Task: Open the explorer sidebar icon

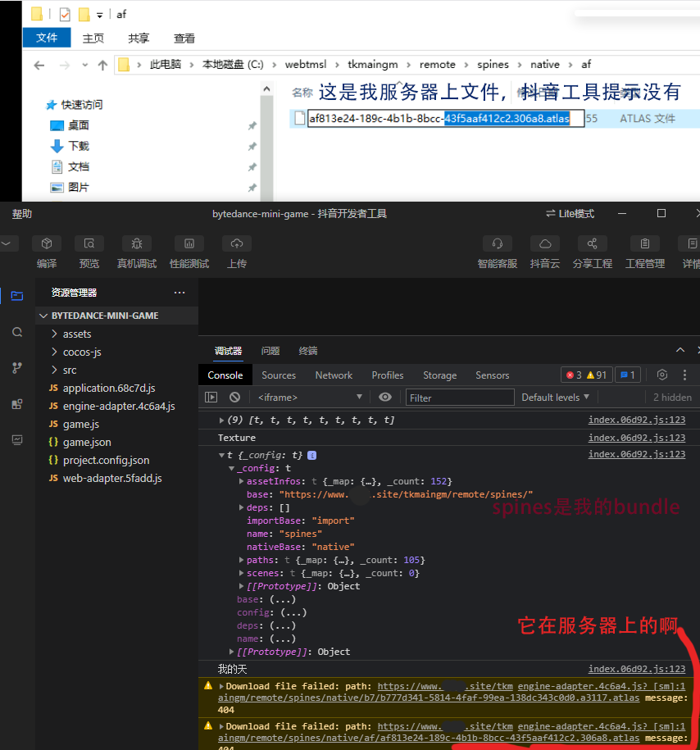Action: [17, 296]
